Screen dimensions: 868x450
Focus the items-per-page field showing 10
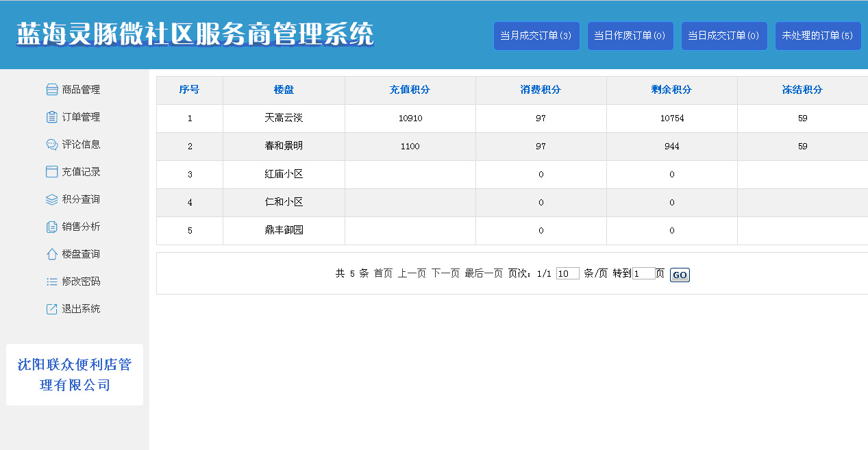point(568,273)
